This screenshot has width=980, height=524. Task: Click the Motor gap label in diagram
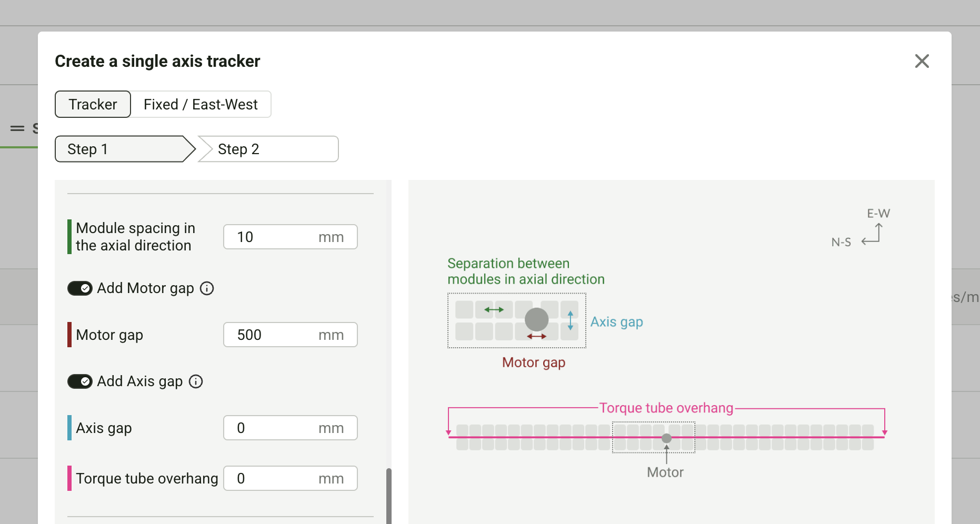534,362
